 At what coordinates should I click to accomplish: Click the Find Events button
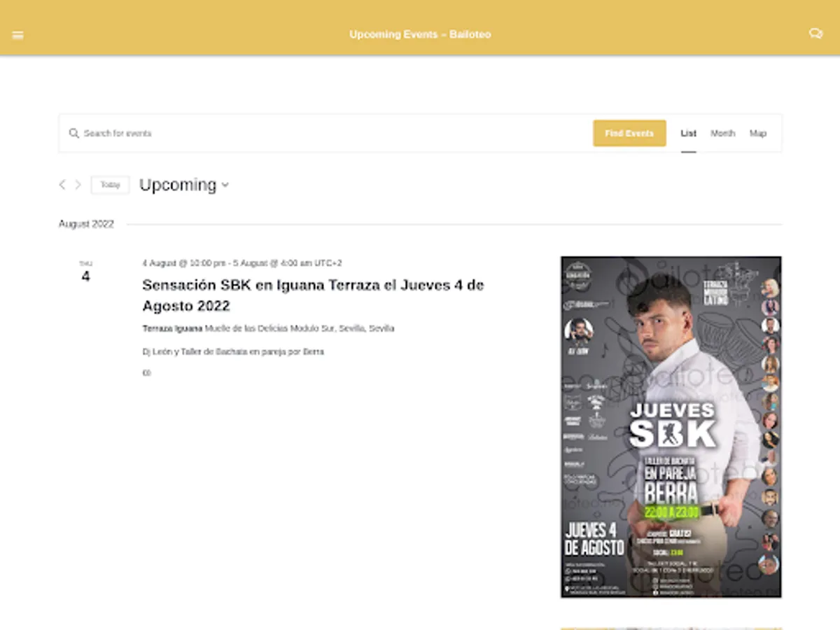pos(629,133)
